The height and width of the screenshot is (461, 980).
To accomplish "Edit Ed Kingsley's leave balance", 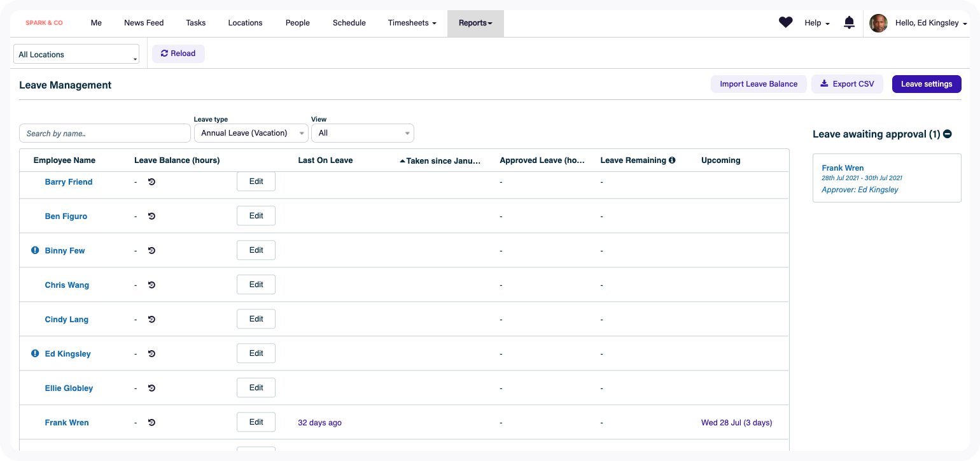I will point(256,353).
